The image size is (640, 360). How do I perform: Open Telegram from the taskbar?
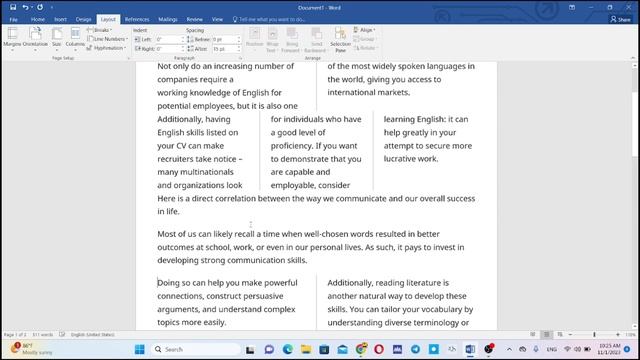(416, 349)
